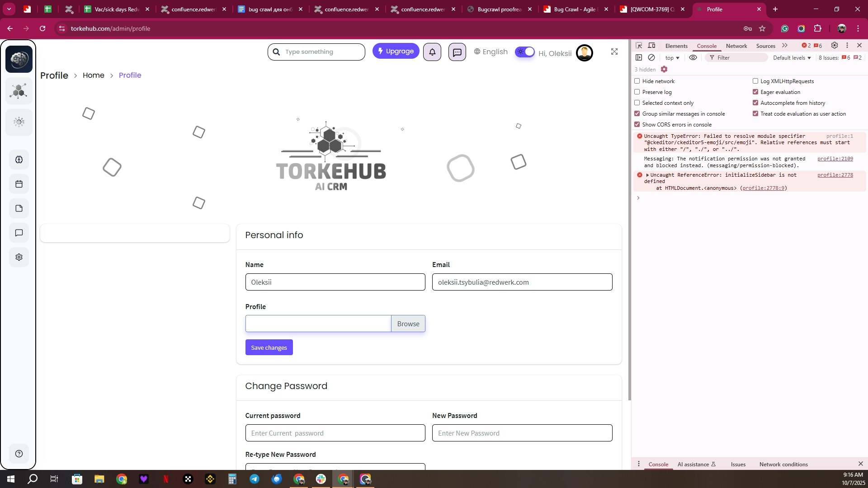Image resolution: width=868 pixels, height=488 pixels.
Task: Open the Slack taskbar icon
Action: pos(321,479)
